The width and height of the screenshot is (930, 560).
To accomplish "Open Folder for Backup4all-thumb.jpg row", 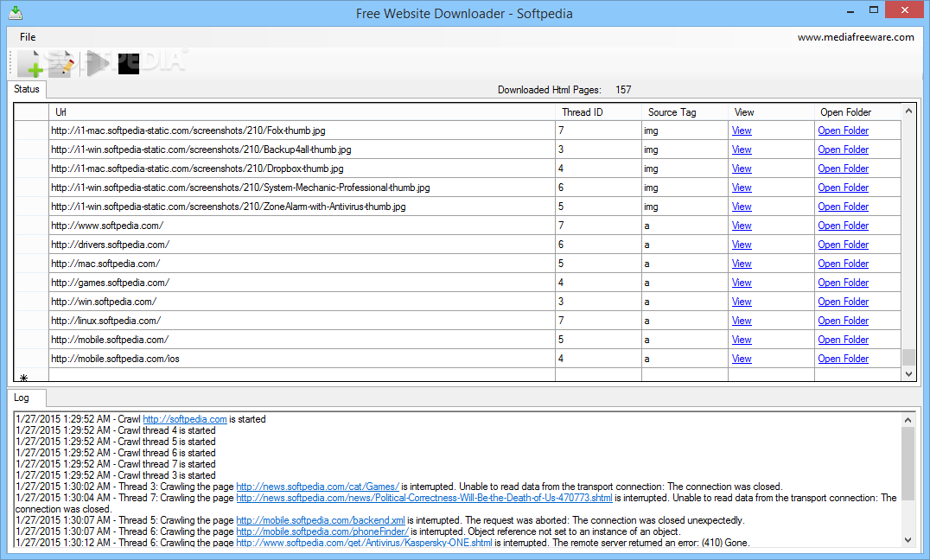I will 843,150.
